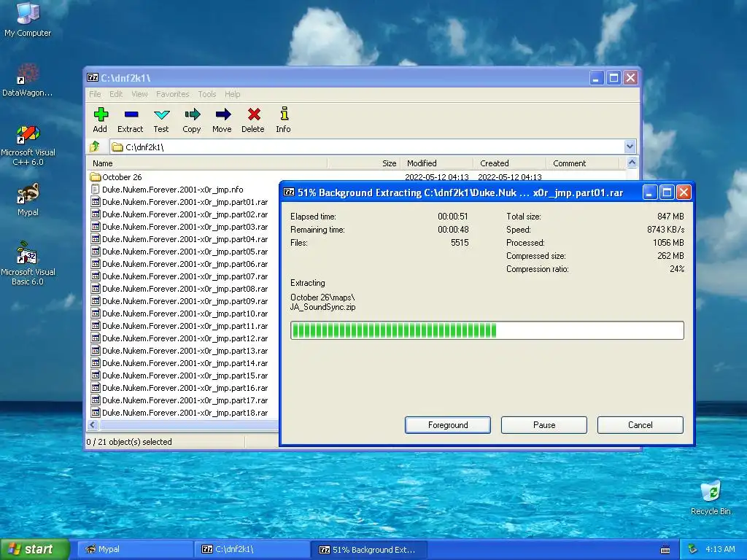The image size is (747, 560).
Task: Select Duke.Nukem.Forever.2001-x0r_jmp.part16.rar
Action: pos(185,388)
